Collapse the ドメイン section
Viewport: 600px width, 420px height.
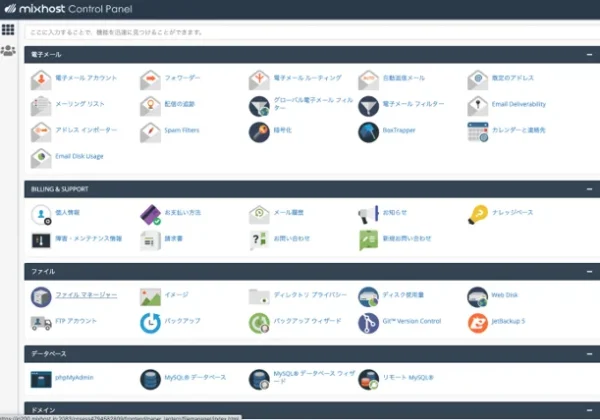pos(589,410)
